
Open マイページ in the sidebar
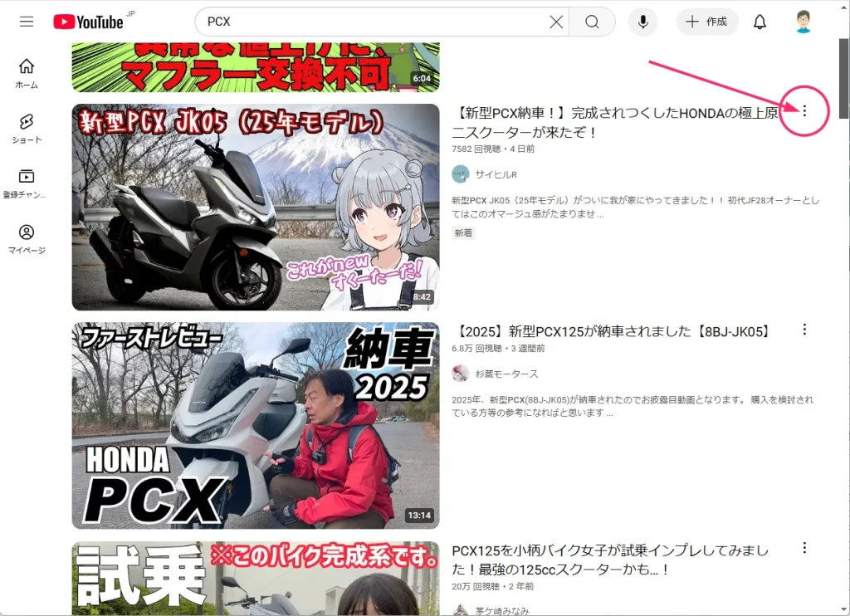click(27, 239)
